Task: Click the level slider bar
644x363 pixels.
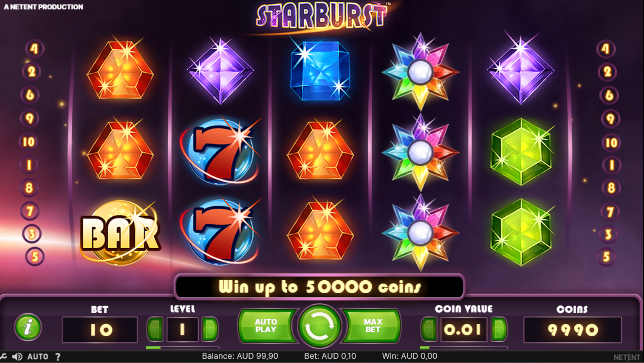Action: pyautogui.click(x=182, y=348)
